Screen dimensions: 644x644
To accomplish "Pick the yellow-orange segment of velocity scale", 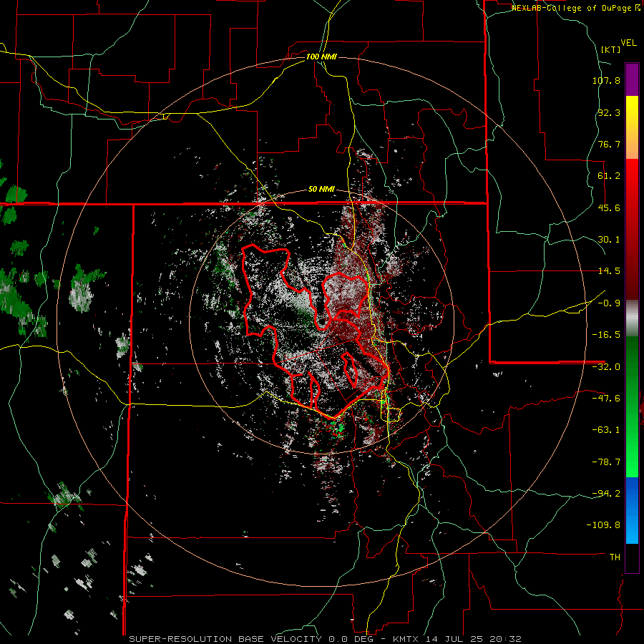I will [632, 127].
